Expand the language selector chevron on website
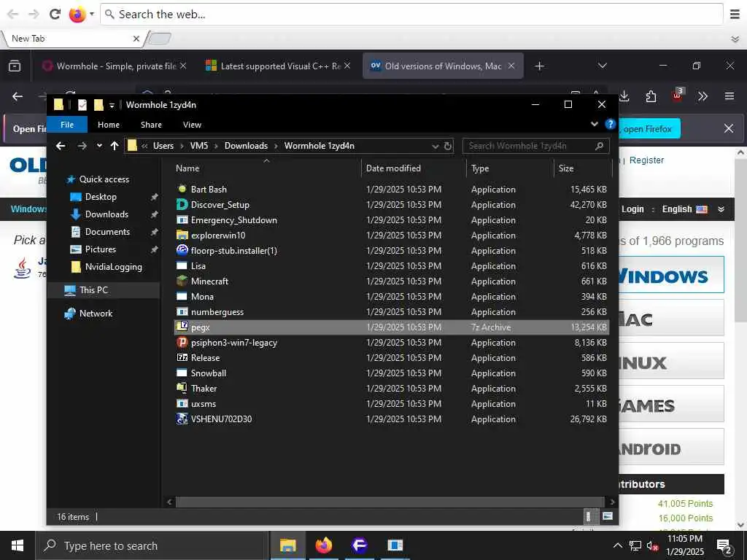The width and height of the screenshot is (747, 560). [x=721, y=209]
